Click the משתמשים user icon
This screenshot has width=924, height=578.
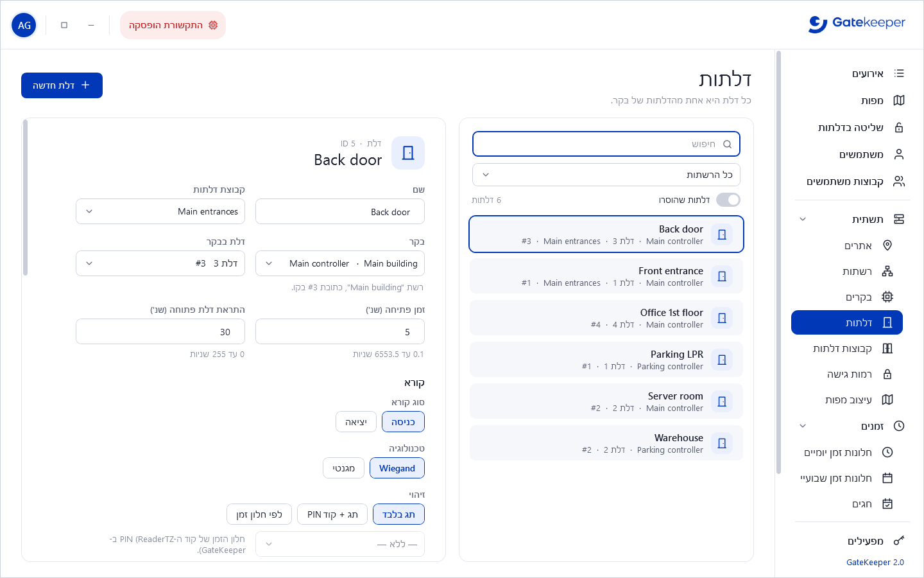(898, 154)
